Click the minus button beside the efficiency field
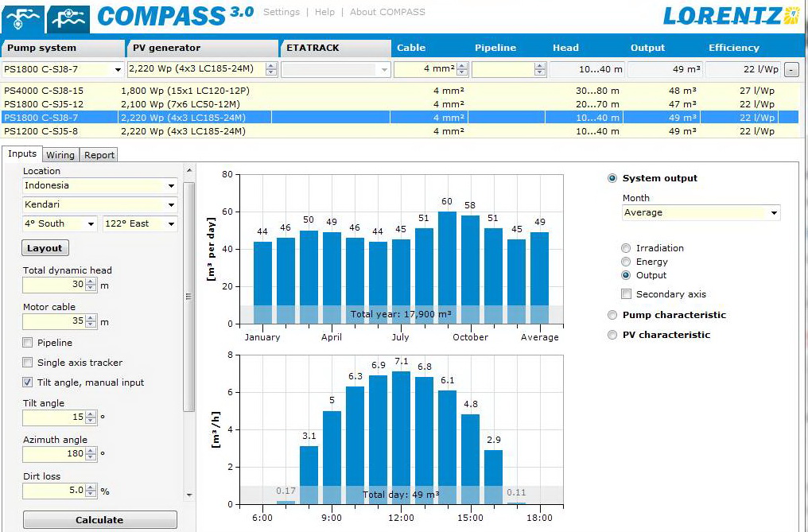The width and height of the screenshot is (808, 532). 791,70
